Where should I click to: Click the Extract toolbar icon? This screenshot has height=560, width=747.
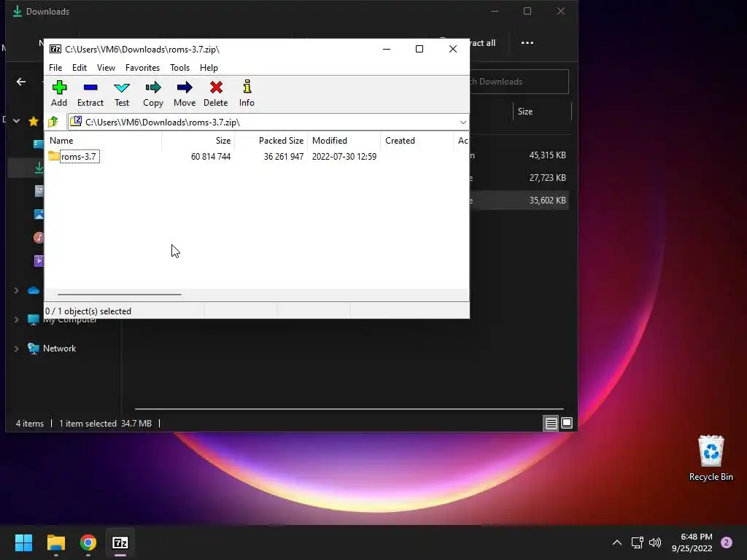[90, 94]
